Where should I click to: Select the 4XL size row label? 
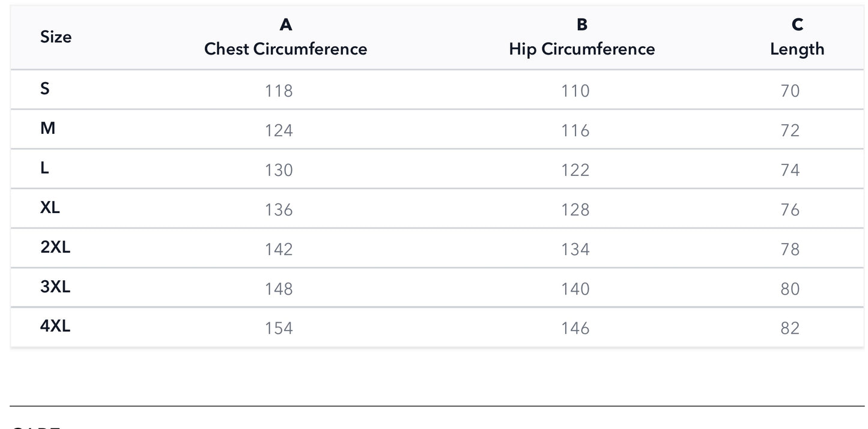pyautogui.click(x=55, y=326)
